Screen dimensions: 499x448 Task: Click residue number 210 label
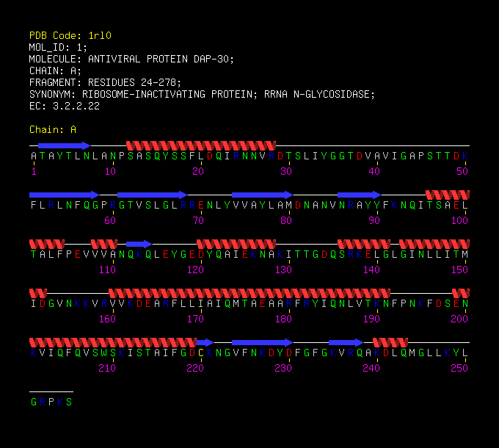click(x=108, y=368)
